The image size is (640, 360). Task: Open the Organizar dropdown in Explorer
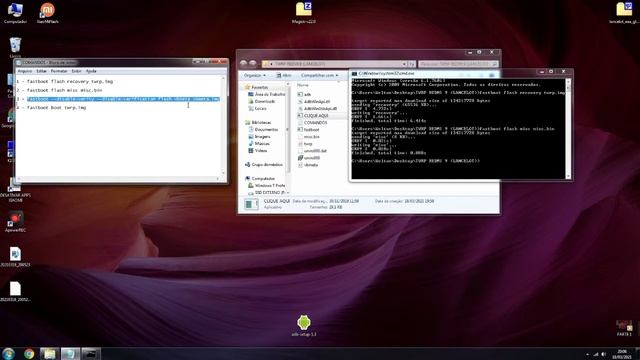tap(255, 76)
